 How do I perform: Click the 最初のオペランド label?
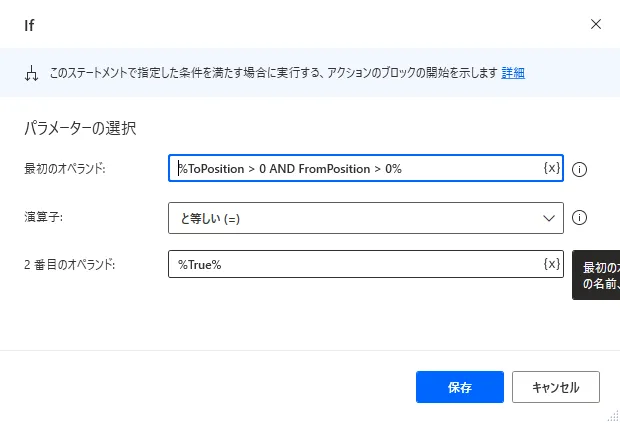click(x=64, y=168)
